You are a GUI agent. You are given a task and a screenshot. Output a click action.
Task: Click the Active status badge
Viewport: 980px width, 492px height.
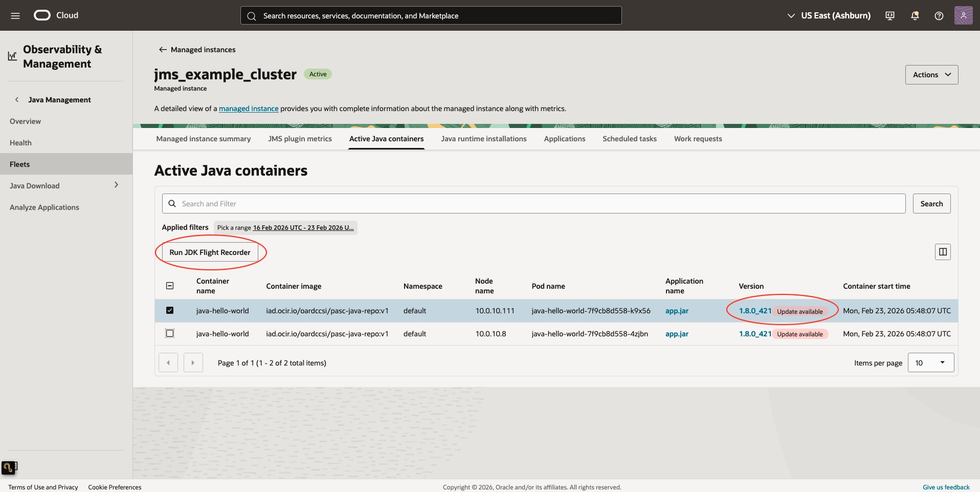click(x=318, y=74)
